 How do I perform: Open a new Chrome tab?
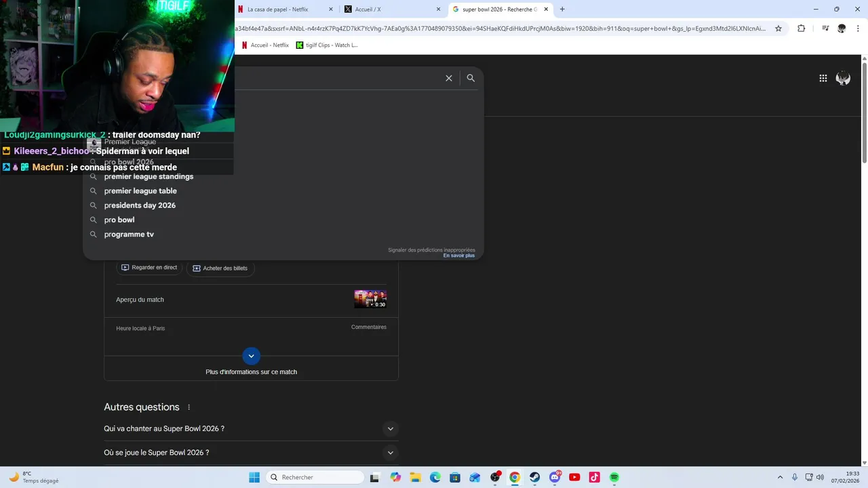(x=562, y=9)
